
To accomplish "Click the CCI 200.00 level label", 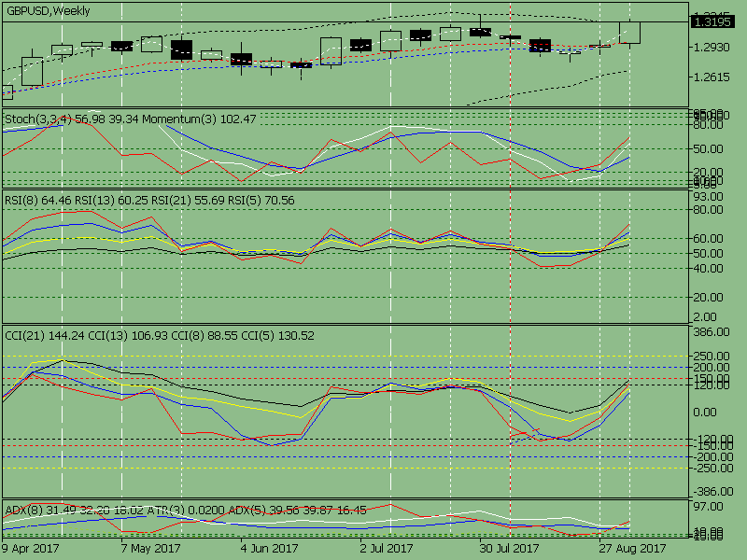I will [x=712, y=368].
